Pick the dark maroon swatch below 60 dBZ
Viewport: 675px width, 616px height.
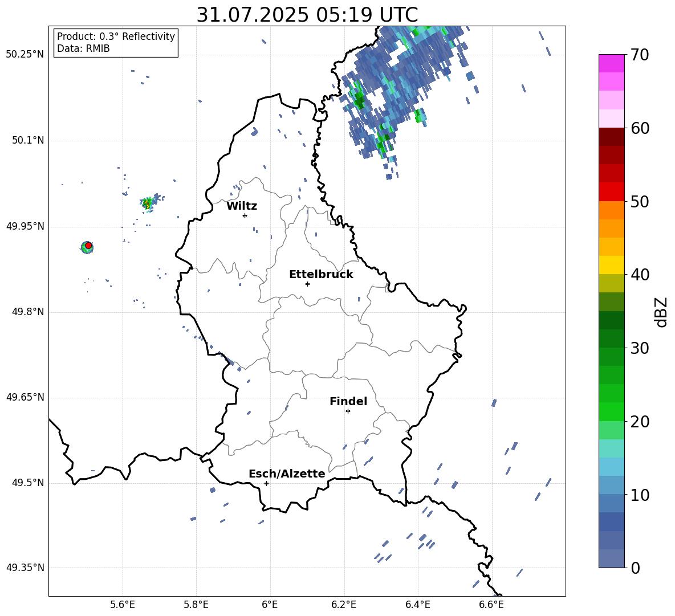pyautogui.click(x=611, y=137)
